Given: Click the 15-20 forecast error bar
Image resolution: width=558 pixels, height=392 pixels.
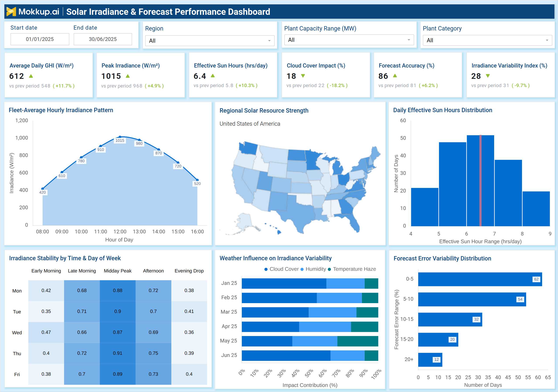Looking at the screenshot, I should pos(438,340).
